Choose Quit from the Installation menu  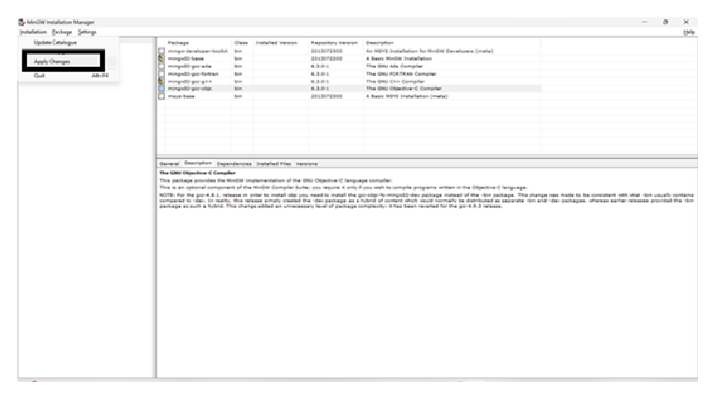(x=39, y=75)
